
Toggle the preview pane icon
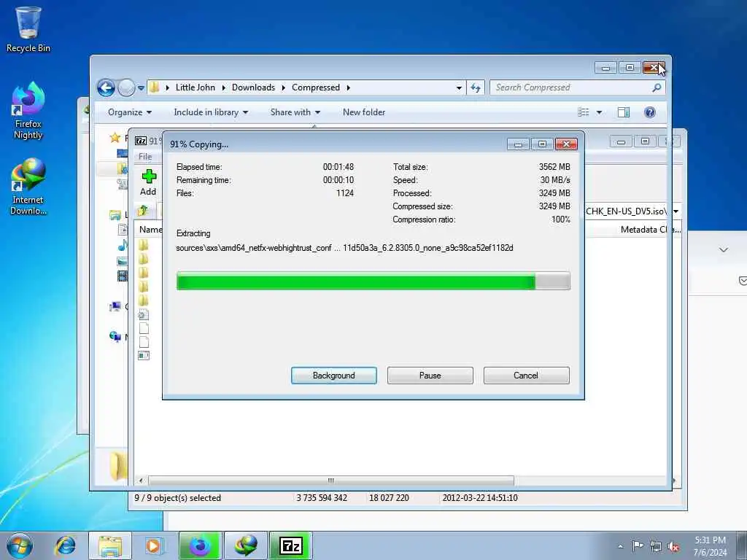point(624,112)
